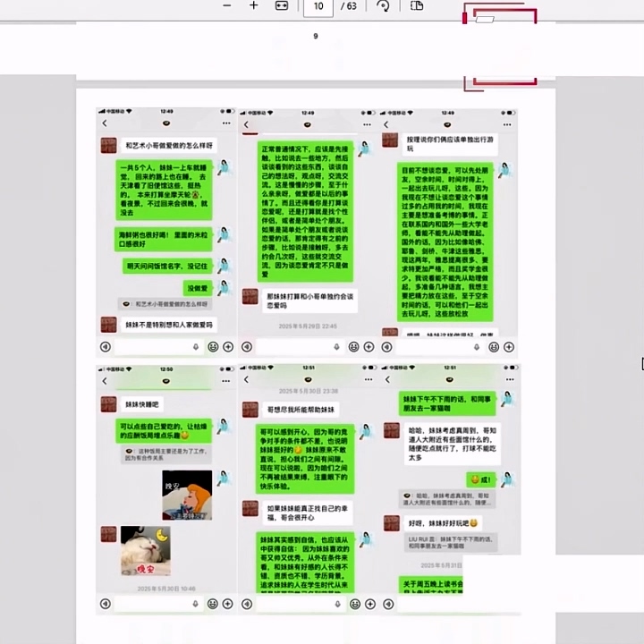Select the green bubble 海鲜粥也很好喝
Image resolution: width=644 pixels, height=644 pixels.
[163, 240]
